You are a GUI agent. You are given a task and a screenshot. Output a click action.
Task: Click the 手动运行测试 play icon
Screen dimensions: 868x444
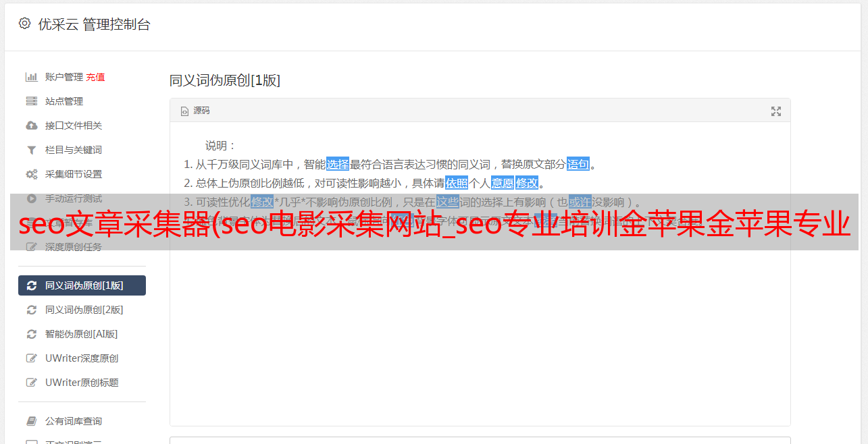tap(31, 198)
